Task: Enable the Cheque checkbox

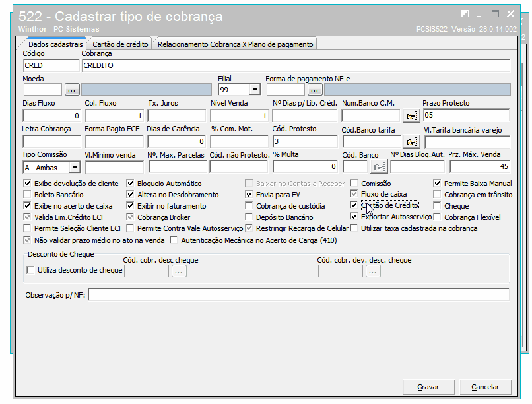Action: tap(438, 206)
